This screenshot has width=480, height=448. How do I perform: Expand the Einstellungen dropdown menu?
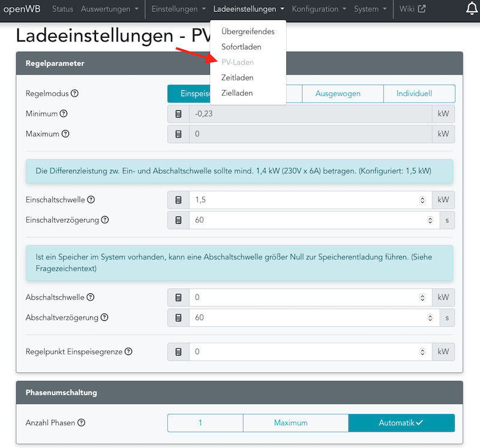point(178,9)
